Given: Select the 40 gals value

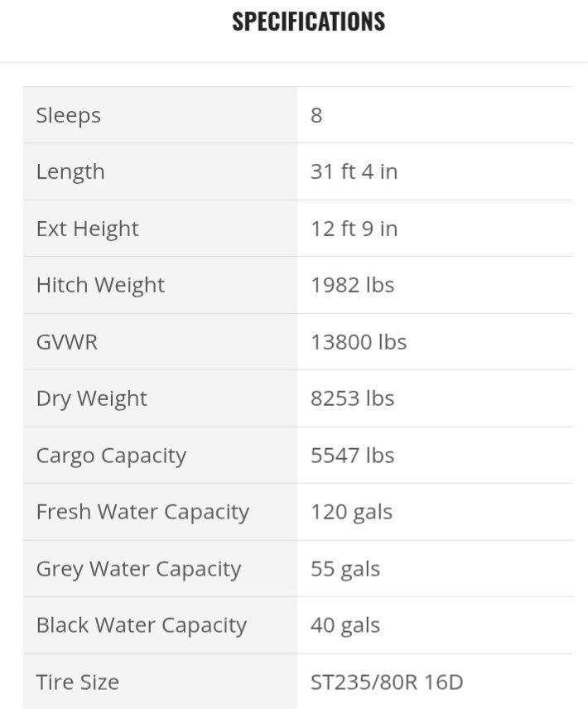Looking at the screenshot, I should (x=345, y=625).
